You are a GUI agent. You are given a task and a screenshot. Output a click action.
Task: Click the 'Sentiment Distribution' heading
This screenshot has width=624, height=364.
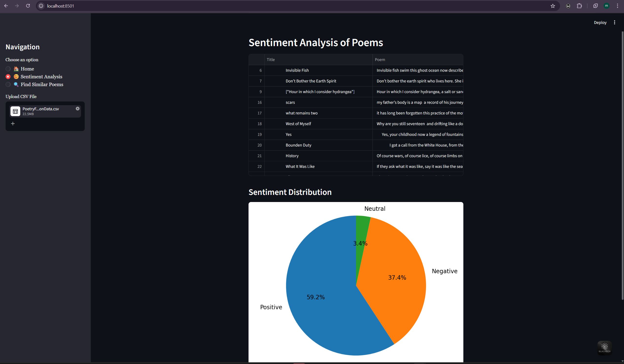(290, 192)
